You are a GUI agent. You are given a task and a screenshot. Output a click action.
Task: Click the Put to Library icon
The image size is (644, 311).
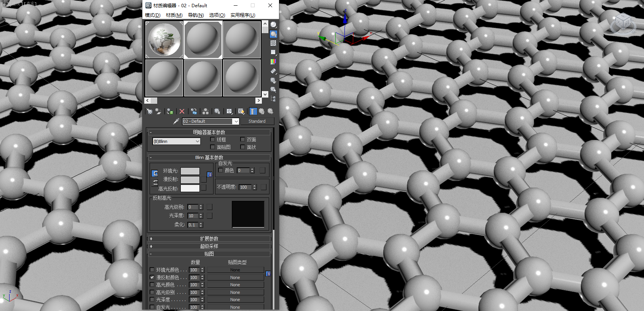tap(217, 111)
